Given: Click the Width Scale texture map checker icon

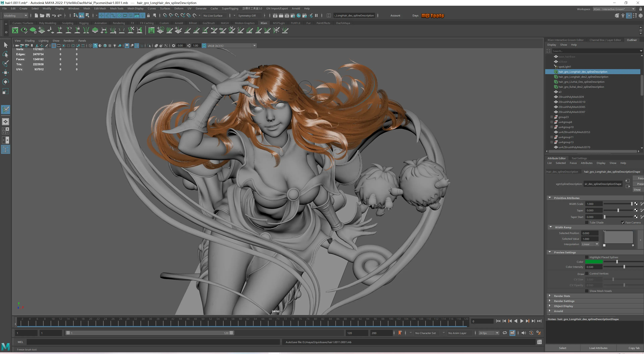Looking at the screenshot, I should pyautogui.click(x=636, y=204).
